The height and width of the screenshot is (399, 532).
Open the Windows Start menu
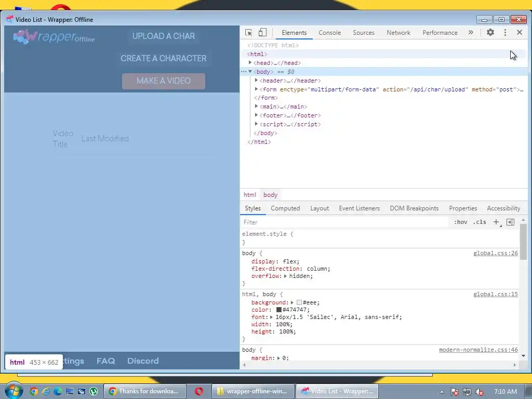[x=14, y=390]
